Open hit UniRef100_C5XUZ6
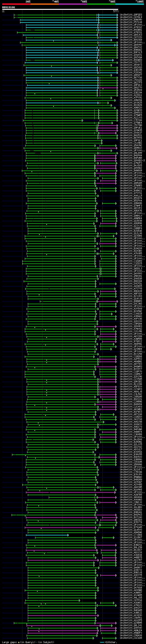Viewport: 146px width, 644px height. [x=131, y=80]
